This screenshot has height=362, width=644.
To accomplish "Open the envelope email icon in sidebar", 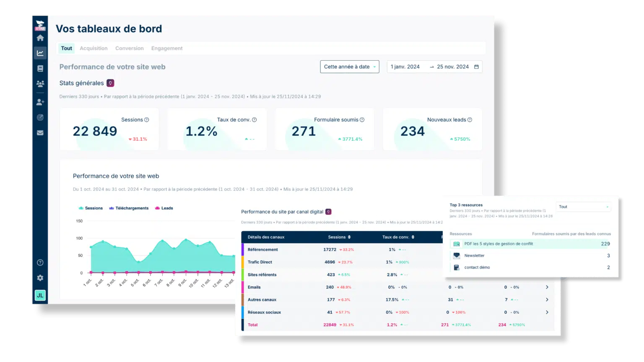I will tap(40, 133).
